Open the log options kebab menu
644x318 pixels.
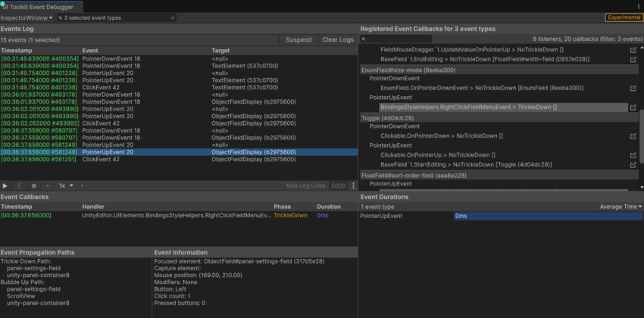tap(353, 185)
